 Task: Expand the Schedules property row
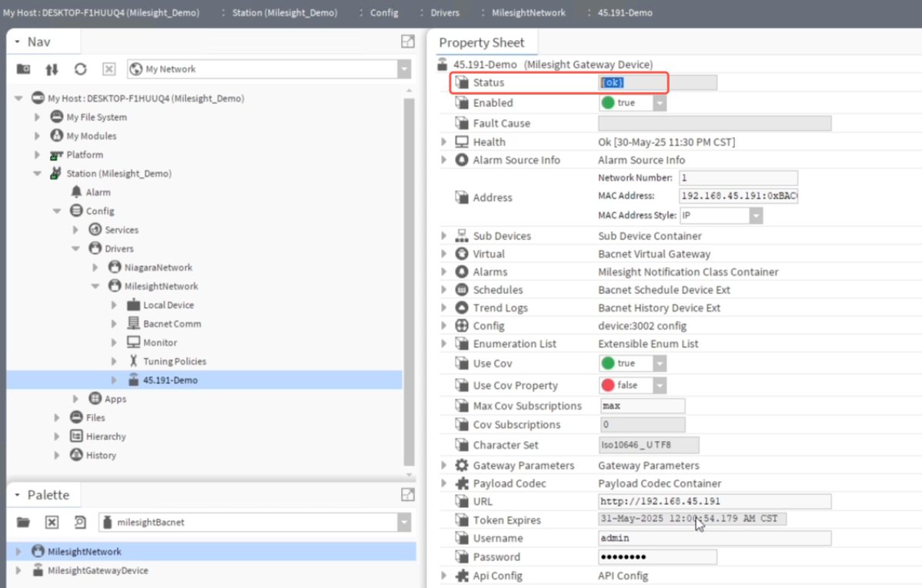(444, 290)
